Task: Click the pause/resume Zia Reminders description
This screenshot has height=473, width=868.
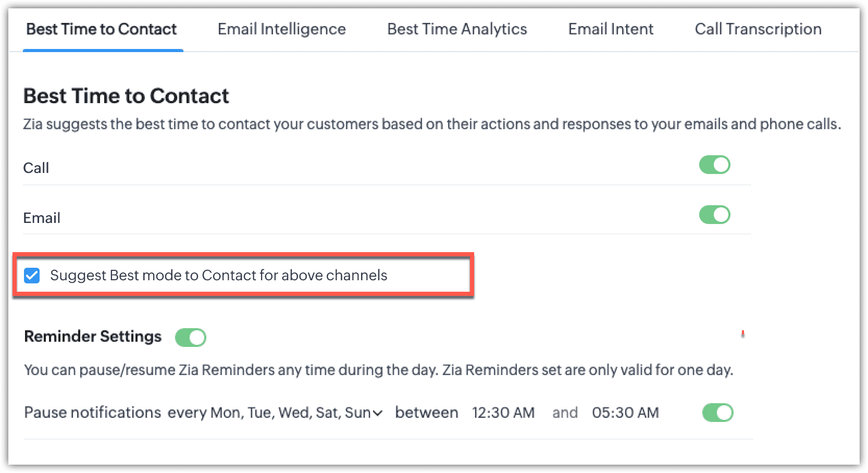Action: [378, 370]
